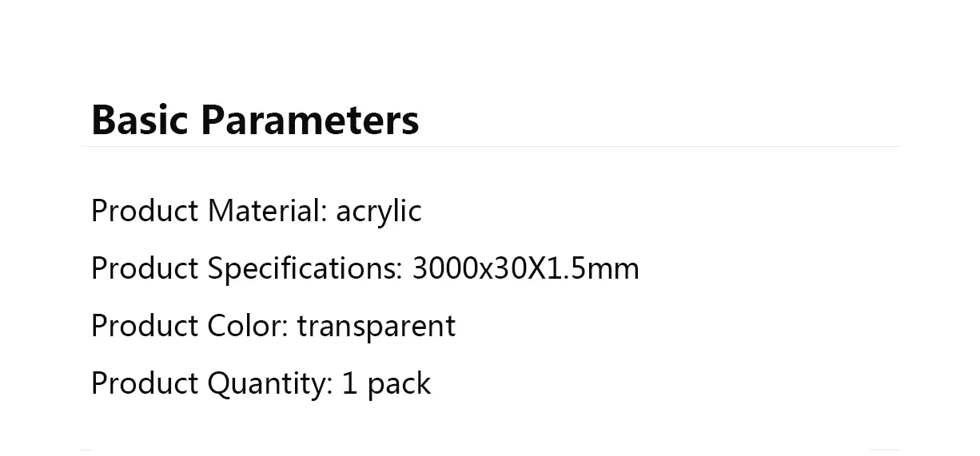The image size is (980, 456).
Task: Click the word pack in quantity line
Action: [399, 384]
